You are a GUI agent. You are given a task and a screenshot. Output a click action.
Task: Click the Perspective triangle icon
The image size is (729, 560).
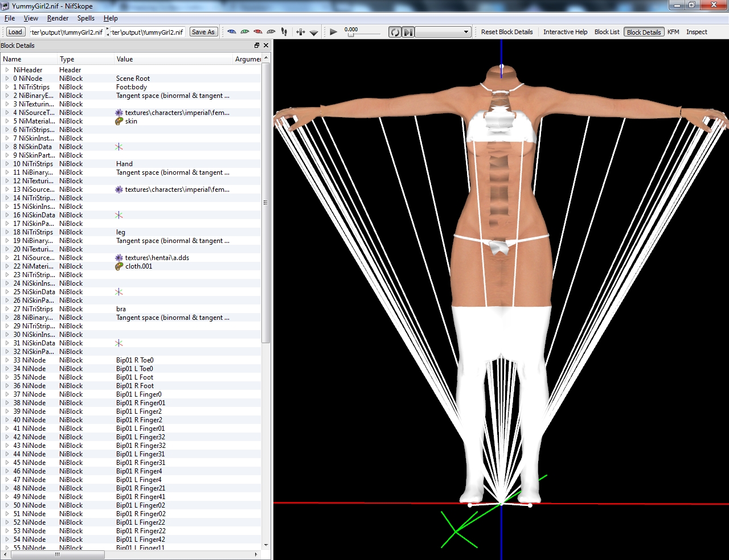(314, 32)
